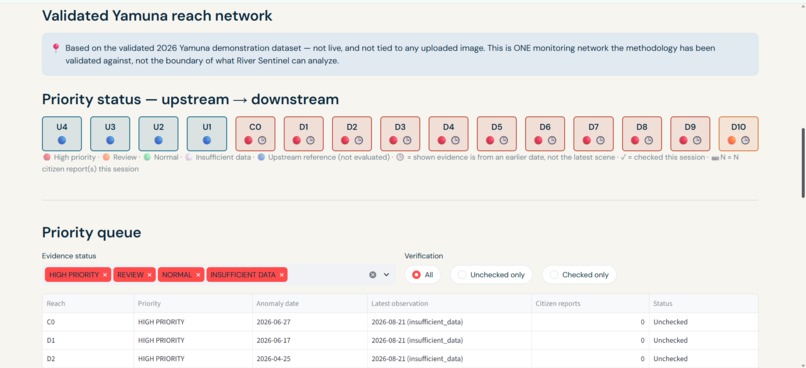Click the clock icon in D5 card
Screen dimensions: 806x368
[x=503, y=140]
